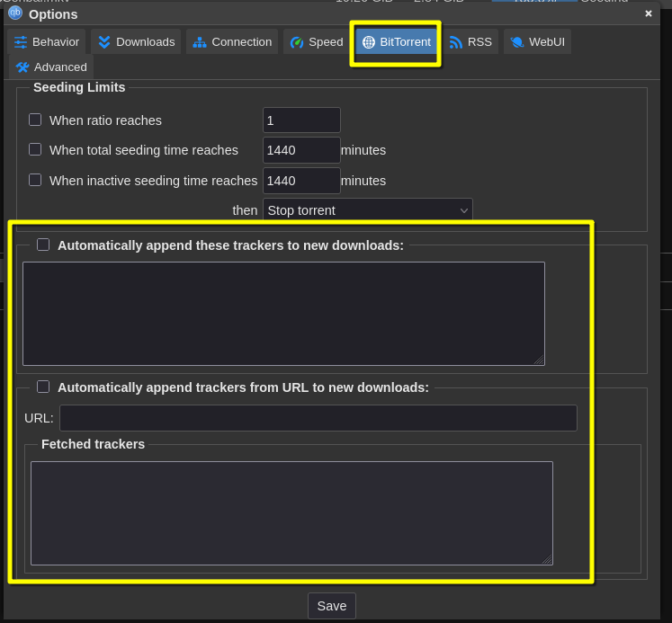Click the Behavior sliders icon
Screen dimensions: 672x623
(x=21, y=42)
